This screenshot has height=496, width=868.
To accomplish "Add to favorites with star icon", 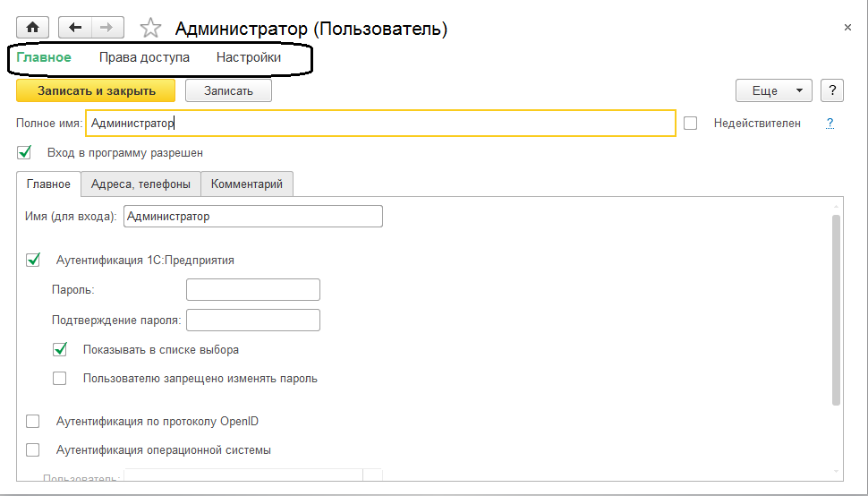I will point(151,29).
